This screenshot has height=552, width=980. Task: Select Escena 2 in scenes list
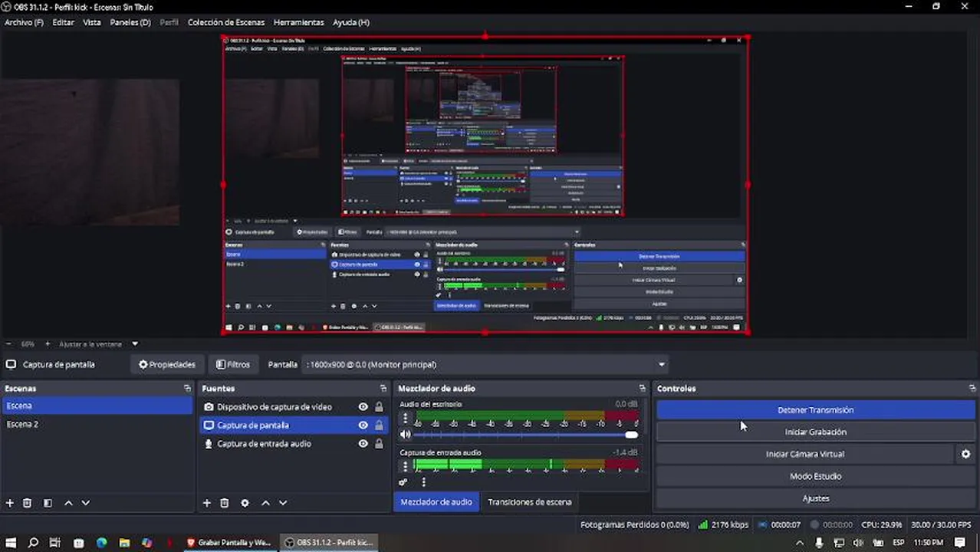(97, 424)
